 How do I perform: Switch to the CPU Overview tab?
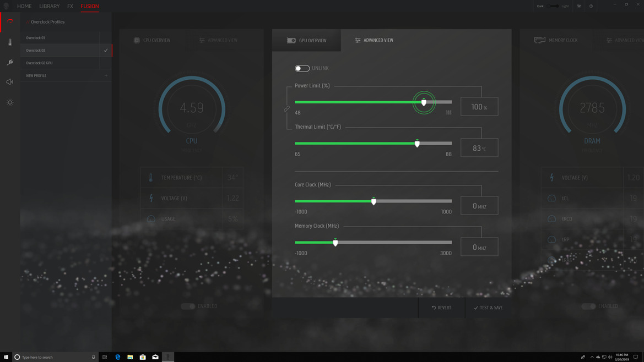(152, 40)
